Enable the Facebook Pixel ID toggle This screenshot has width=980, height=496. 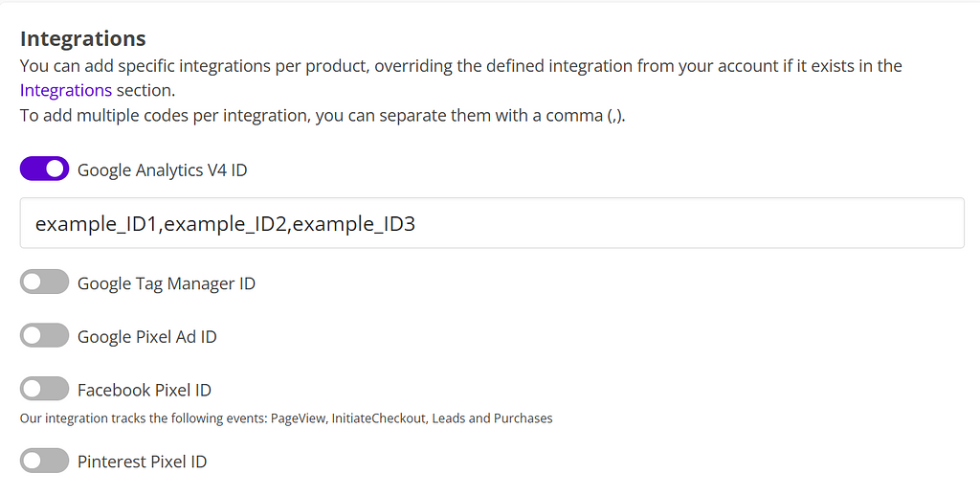(x=44, y=389)
